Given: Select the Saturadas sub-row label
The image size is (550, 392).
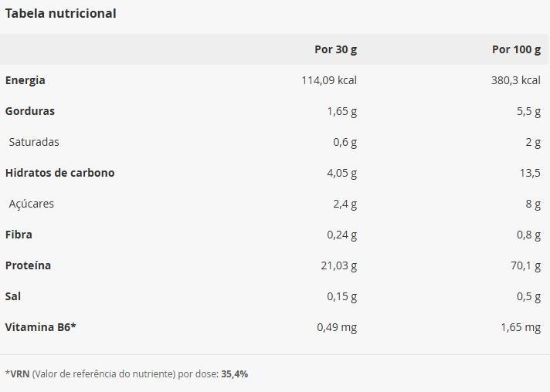Looking at the screenshot, I should (x=34, y=142).
